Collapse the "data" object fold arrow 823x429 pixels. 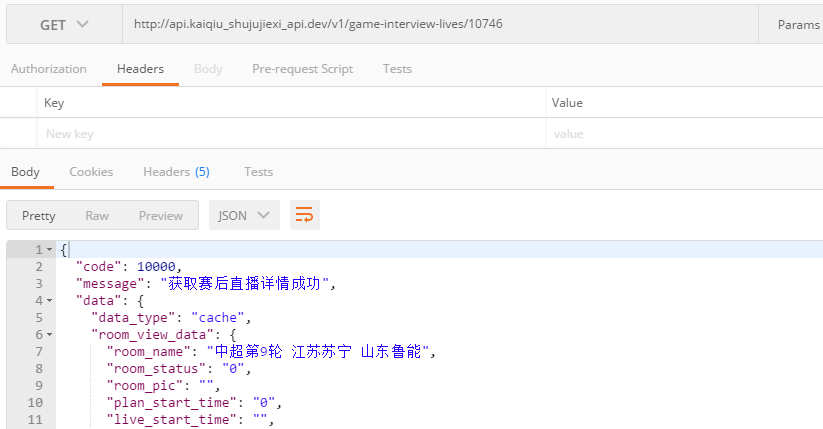(x=50, y=300)
